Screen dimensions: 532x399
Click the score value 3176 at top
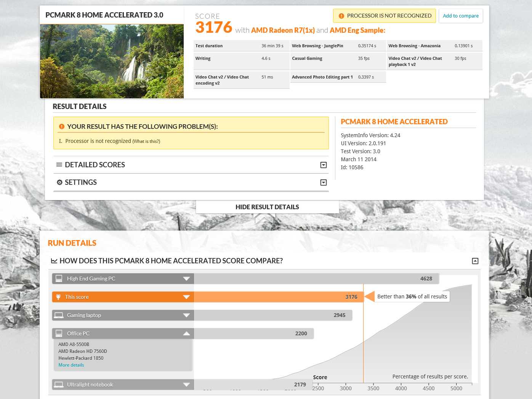pos(214,27)
